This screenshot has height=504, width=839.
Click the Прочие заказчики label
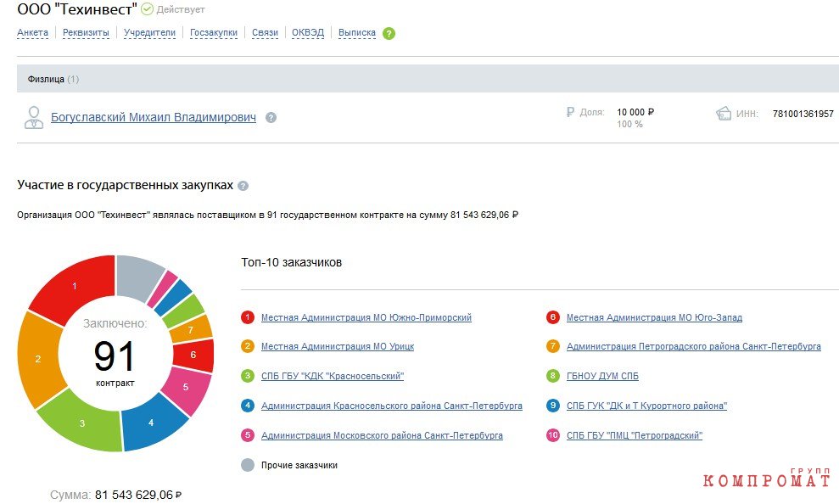click(x=299, y=465)
